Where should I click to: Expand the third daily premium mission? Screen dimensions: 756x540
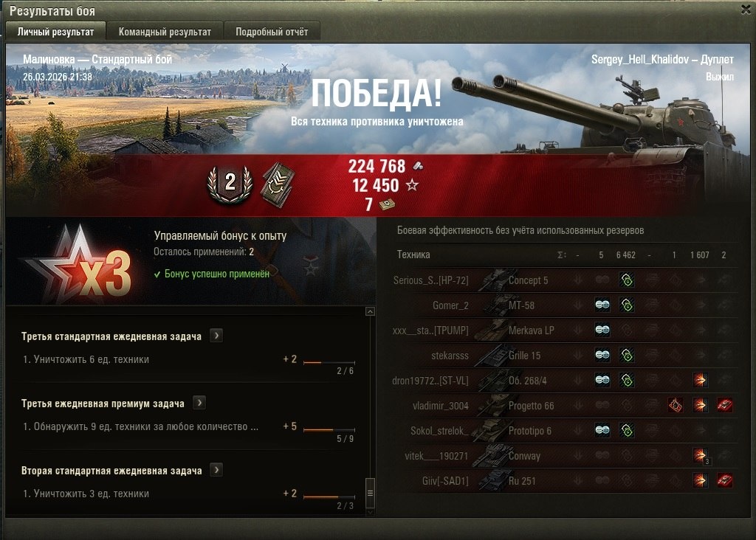click(199, 403)
